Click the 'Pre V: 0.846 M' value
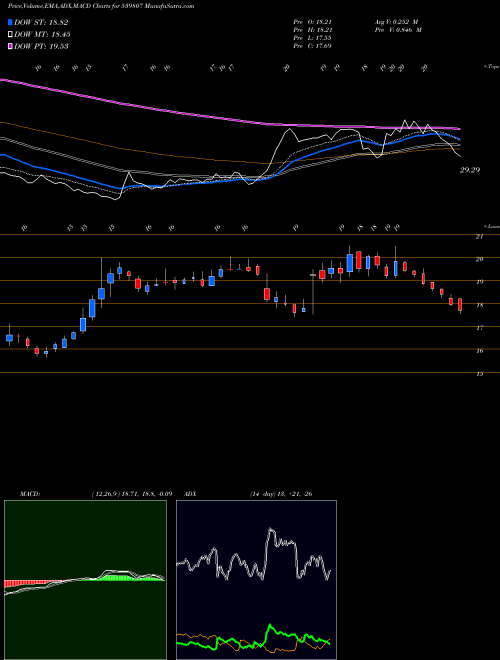The width and height of the screenshot is (500, 660). tap(398, 30)
